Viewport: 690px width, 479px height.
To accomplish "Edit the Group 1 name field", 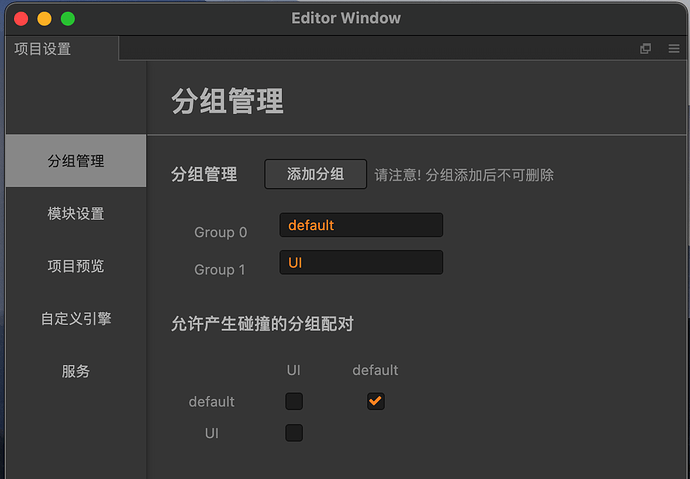I will pos(361,263).
